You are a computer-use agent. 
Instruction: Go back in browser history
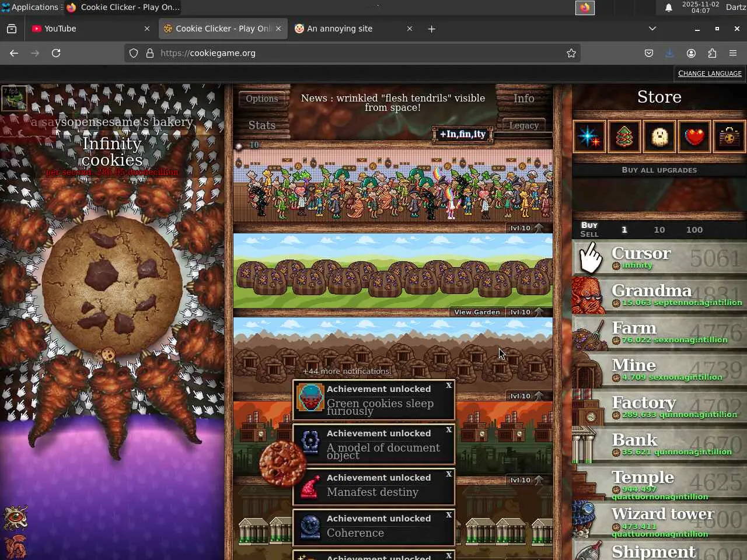click(x=14, y=53)
